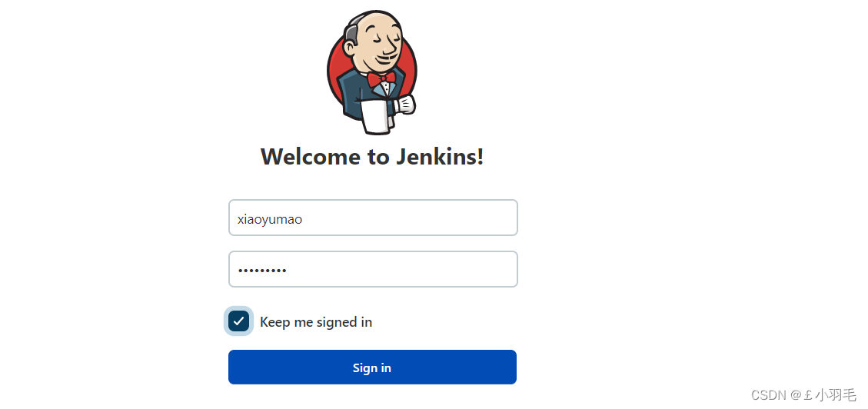
Task: Click the white towel on butler's arm
Action: point(376,116)
